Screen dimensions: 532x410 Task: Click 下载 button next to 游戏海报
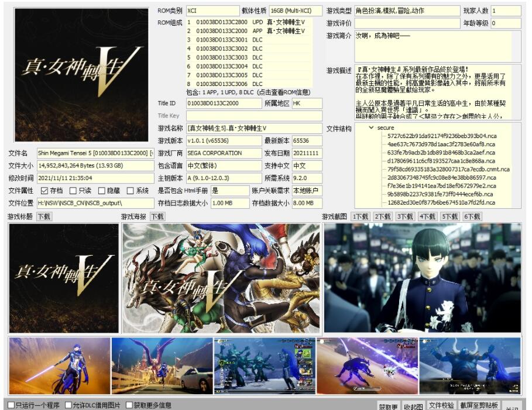[x=157, y=216]
